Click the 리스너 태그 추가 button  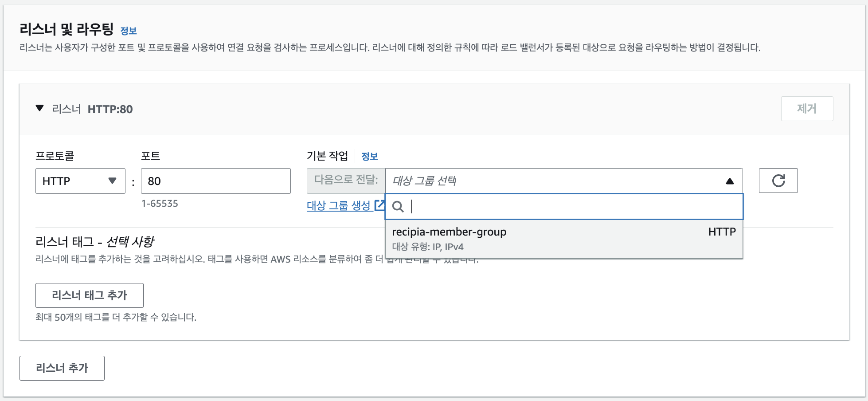point(89,295)
